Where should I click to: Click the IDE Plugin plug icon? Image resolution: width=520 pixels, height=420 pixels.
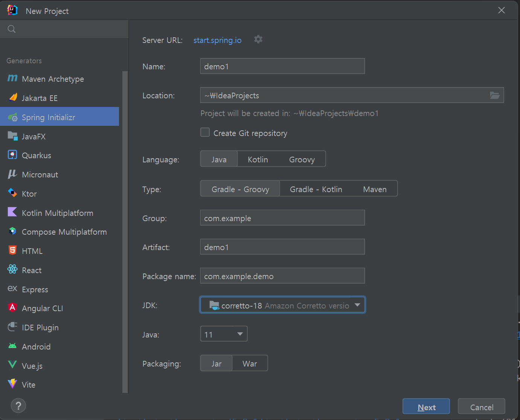12,327
